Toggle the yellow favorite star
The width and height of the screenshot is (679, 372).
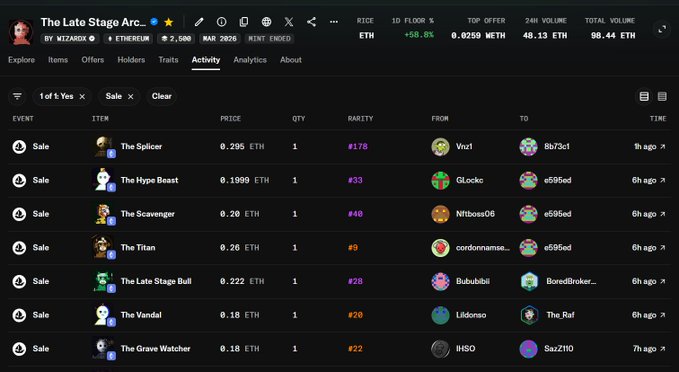coord(169,22)
